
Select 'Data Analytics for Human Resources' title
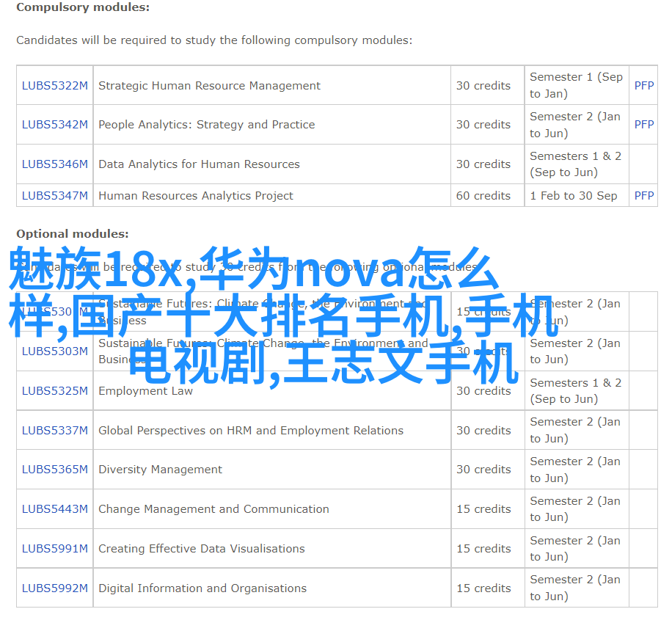199,164
